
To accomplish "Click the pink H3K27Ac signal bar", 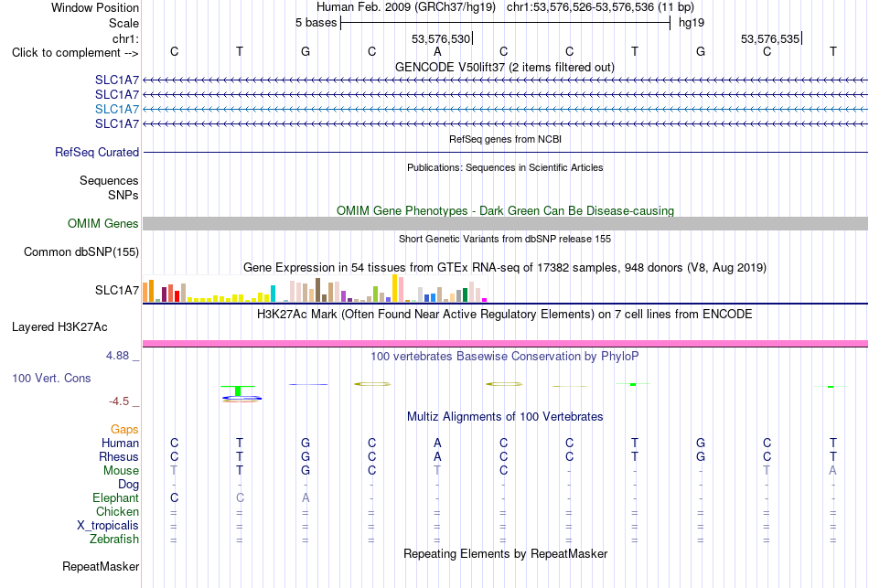I will 505,344.
